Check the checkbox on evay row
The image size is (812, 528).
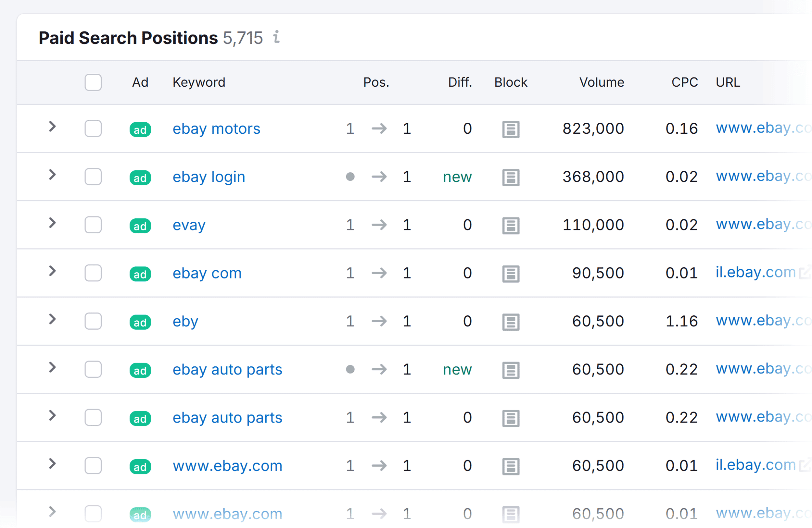[93, 225]
